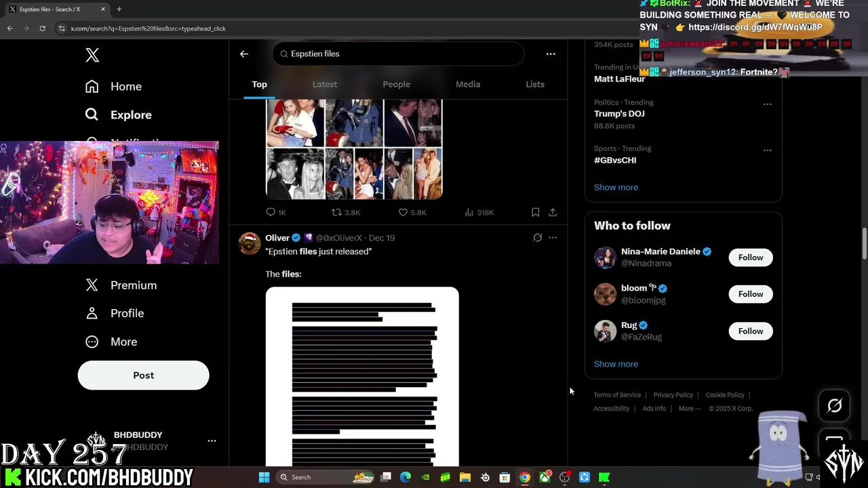The width and height of the screenshot is (868, 488).
Task: Open #GBvsCHI trending topic
Action: (x=615, y=161)
